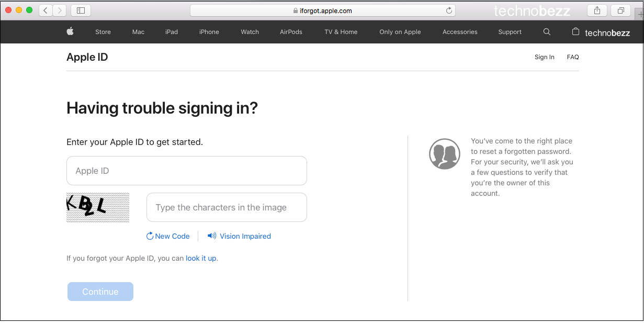Focus the captcha characters input field
The height and width of the screenshot is (323, 644).
227,207
